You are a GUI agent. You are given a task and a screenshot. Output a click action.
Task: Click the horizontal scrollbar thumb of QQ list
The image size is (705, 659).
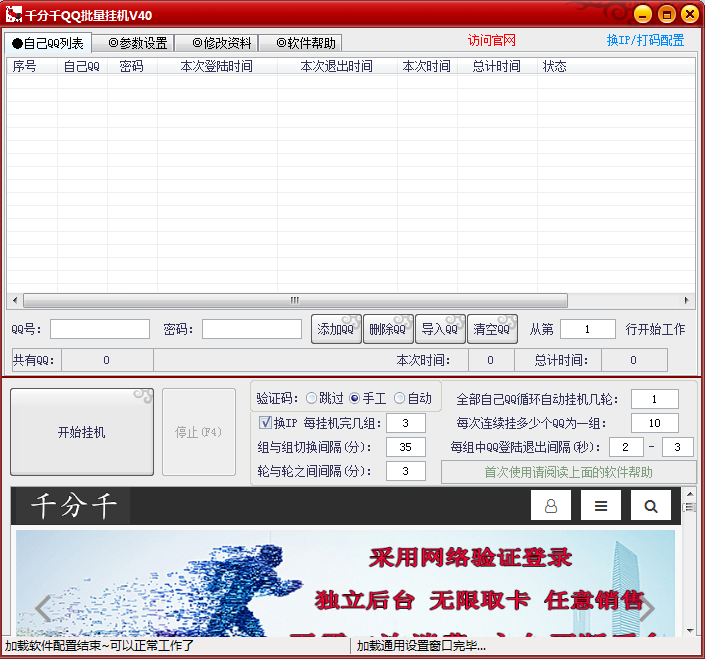click(295, 300)
